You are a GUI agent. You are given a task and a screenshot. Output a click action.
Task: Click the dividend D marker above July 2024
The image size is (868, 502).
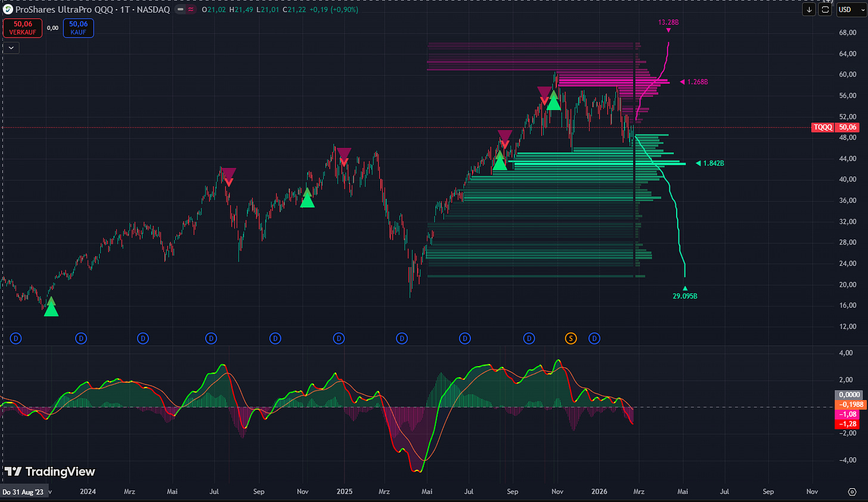(x=211, y=339)
